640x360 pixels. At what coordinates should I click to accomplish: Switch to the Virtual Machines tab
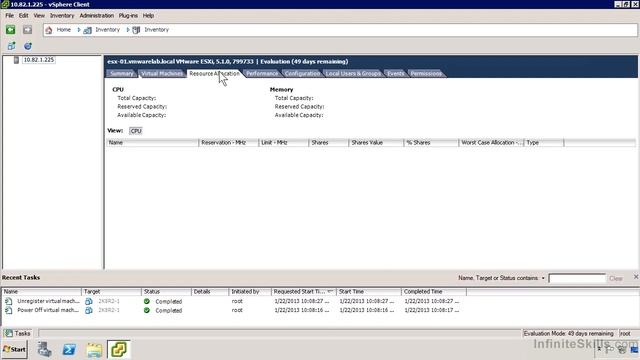click(x=162, y=73)
